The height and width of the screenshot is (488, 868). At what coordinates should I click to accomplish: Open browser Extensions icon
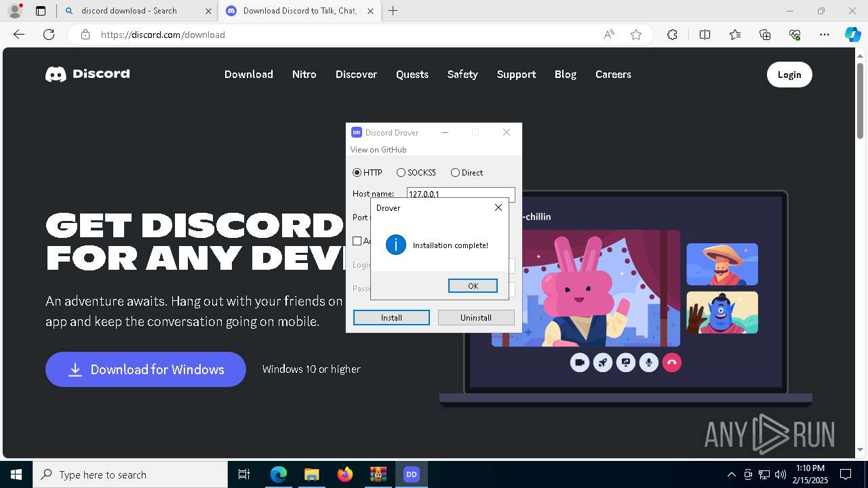pos(672,35)
